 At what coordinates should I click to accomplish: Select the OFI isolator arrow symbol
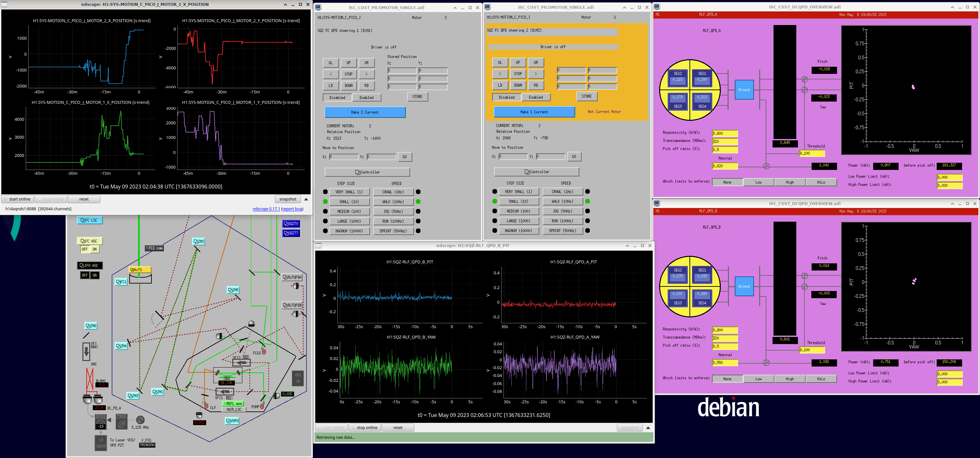coord(86,352)
